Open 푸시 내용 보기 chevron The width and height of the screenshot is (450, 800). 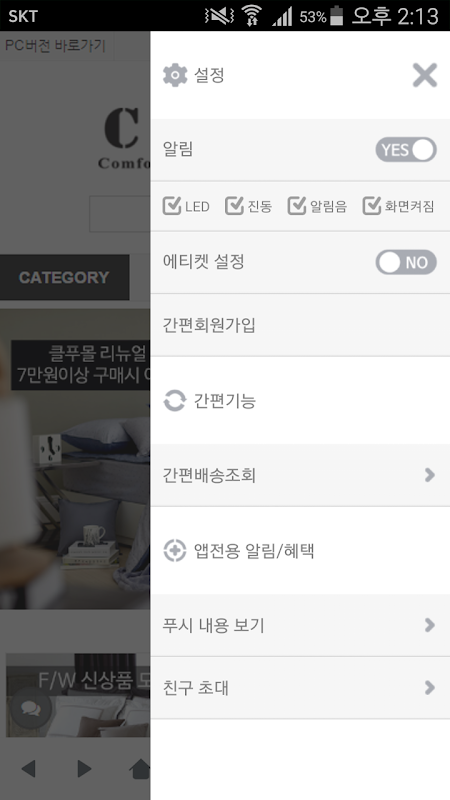430,625
